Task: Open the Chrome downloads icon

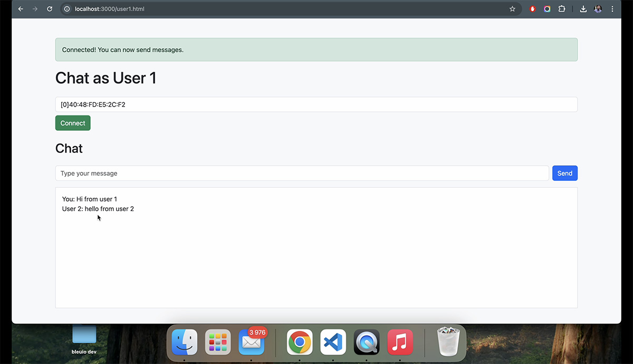Action: [583, 9]
